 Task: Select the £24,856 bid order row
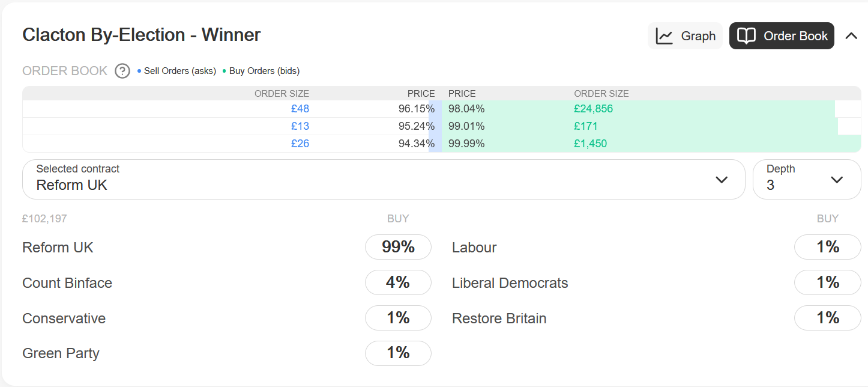(x=651, y=109)
